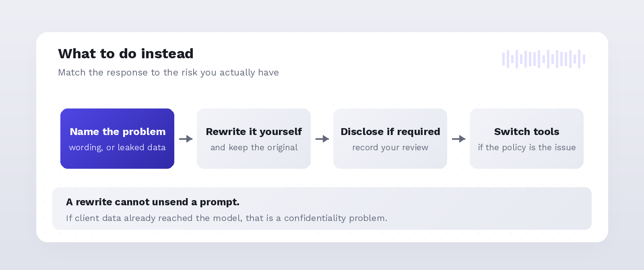Click the waveform bars graphic
644x270 pixels.
(544, 59)
